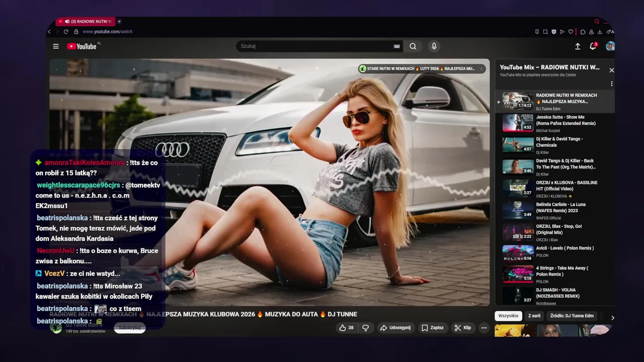The height and width of the screenshot is (362, 644).
Task: Open the on-screen keyboard icon in search box
Action: [396, 46]
